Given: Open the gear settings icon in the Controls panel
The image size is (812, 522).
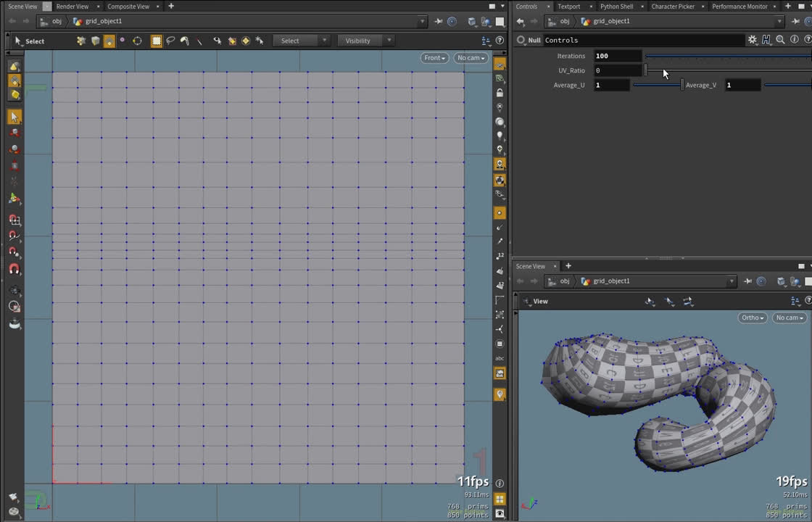Looking at the screenshot, I should click(x=752, y=40).
